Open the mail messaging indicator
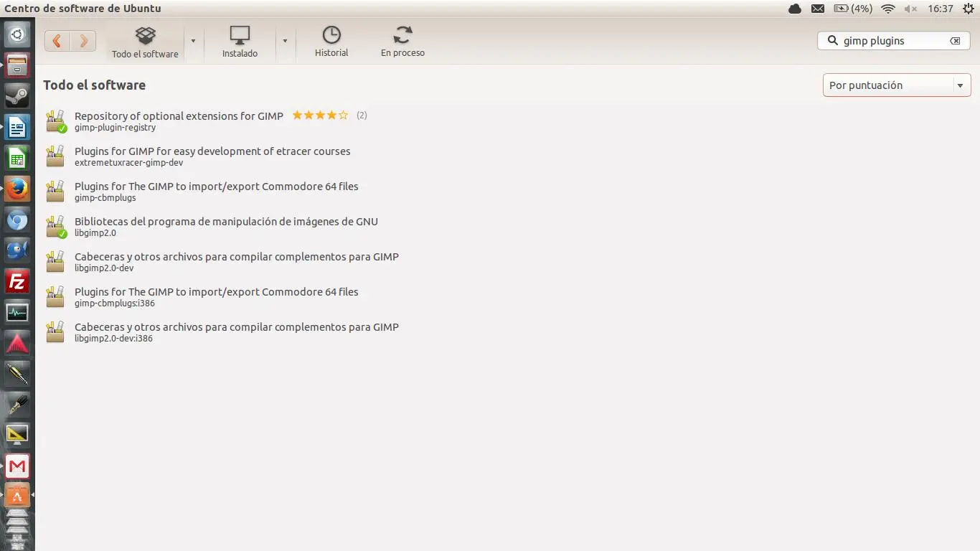This screenshot has width=980, height=551. click(x=818, y=9)
